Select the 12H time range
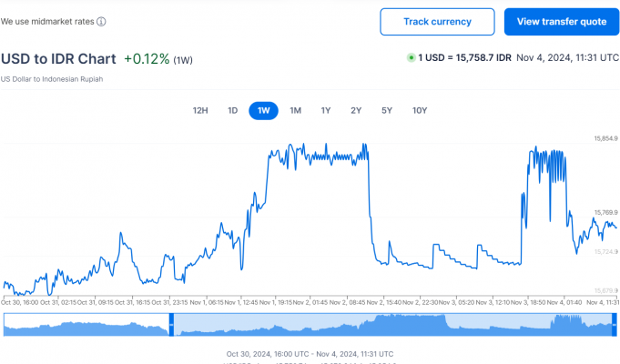Viewport: 620px width, 364px height. (200, 111)
